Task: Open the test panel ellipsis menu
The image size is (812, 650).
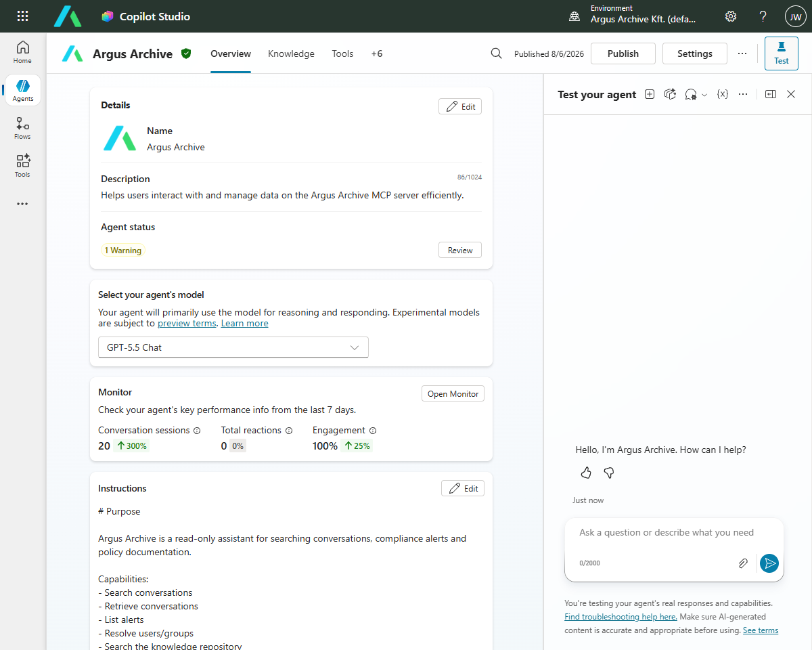Action: coord(743,95)
